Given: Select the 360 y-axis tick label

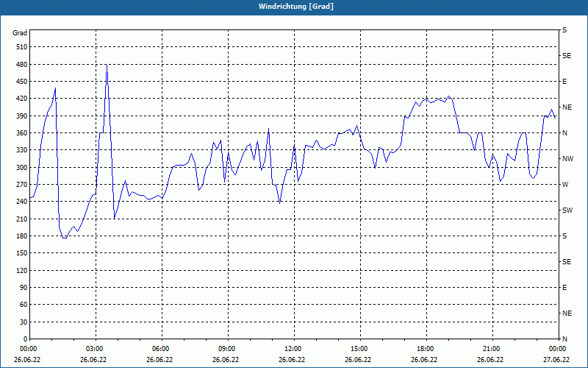Looking at the screenshot, I should point(21,133).
